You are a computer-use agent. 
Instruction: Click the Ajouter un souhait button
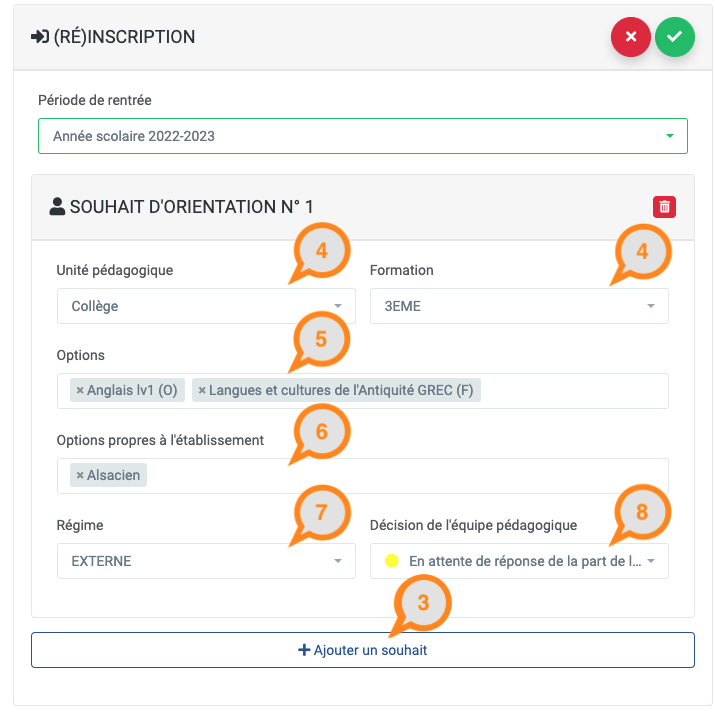point(363,650)
